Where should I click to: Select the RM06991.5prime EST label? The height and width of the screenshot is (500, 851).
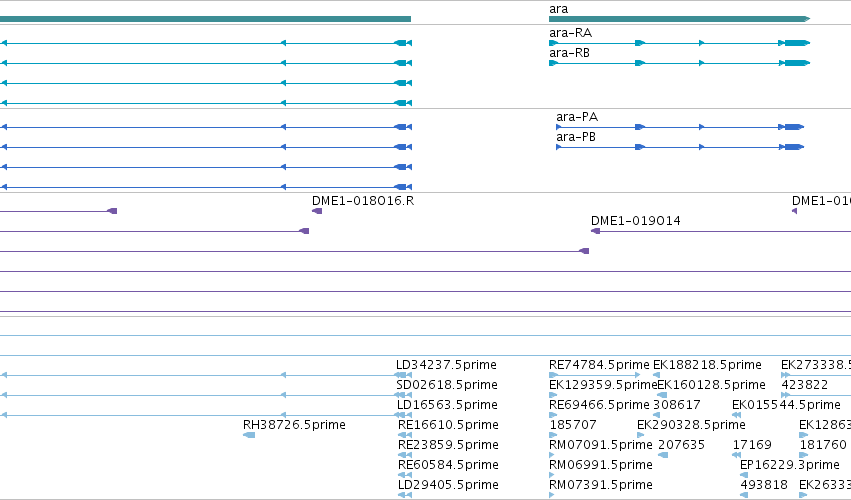pos(601,465)
